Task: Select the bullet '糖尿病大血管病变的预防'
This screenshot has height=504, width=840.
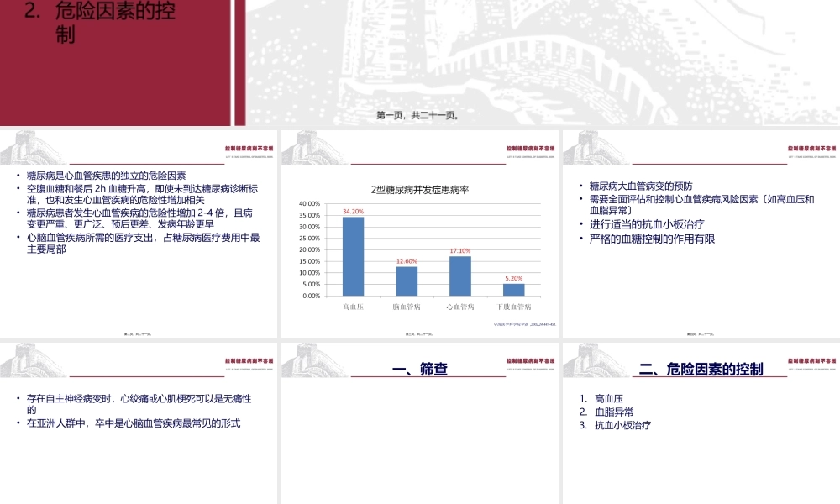Action: click(x=641, y=186)
